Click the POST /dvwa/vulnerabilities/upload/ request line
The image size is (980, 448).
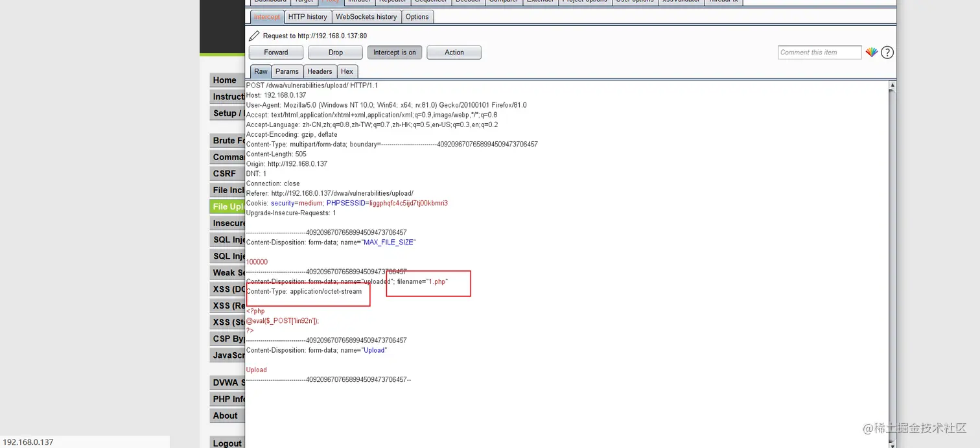(x=312, y=86)
